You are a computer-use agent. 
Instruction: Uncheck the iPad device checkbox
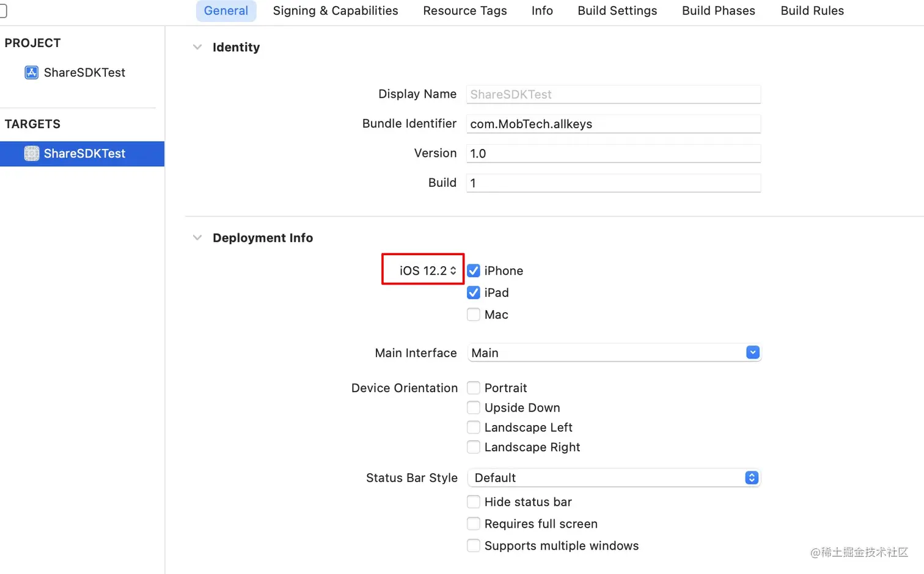coord(474,292)
